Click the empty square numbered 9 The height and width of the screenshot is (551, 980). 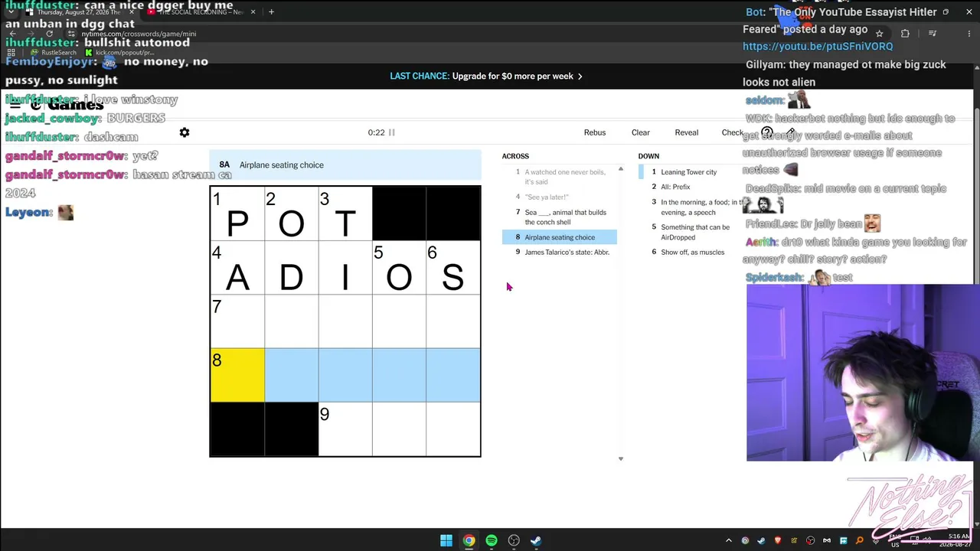point(345,429)
